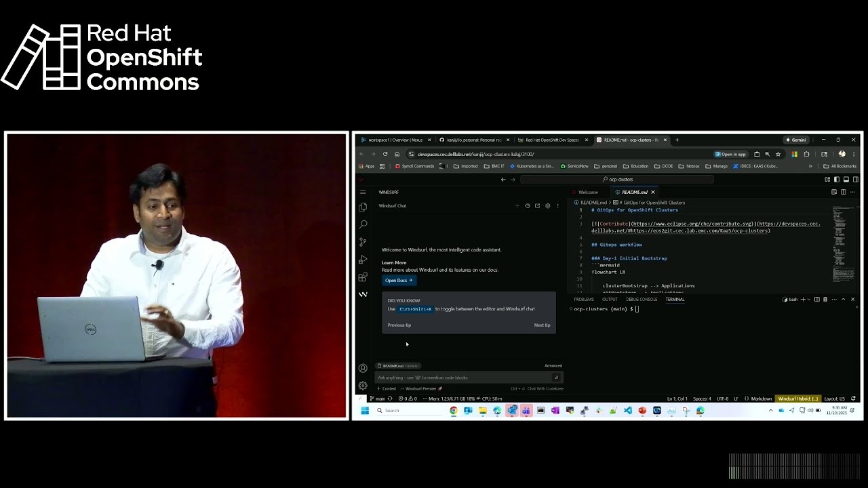Screen dimensions: 868x488
Task: Toggle secondary side bar visibility
Action: [x=856, y=180]
